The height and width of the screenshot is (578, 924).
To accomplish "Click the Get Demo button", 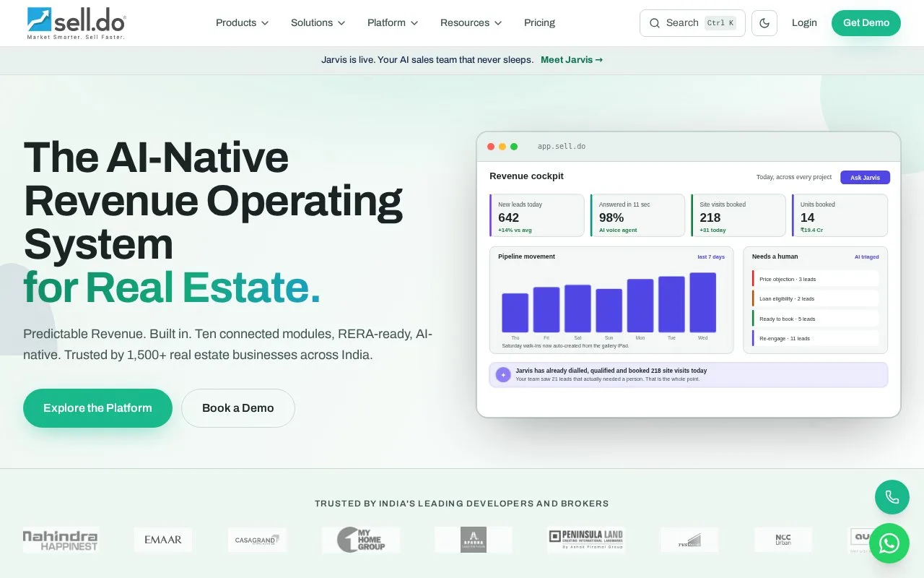I will [x=866, y=23].
